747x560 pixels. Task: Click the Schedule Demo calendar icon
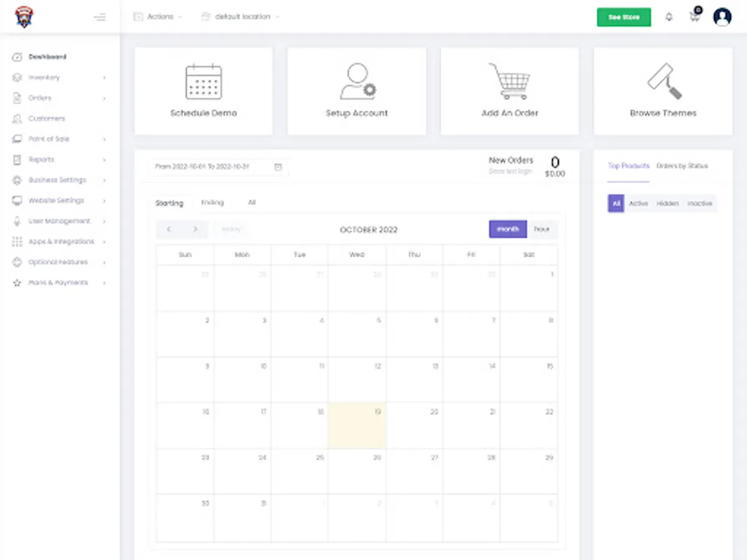[x=204, y=82]
